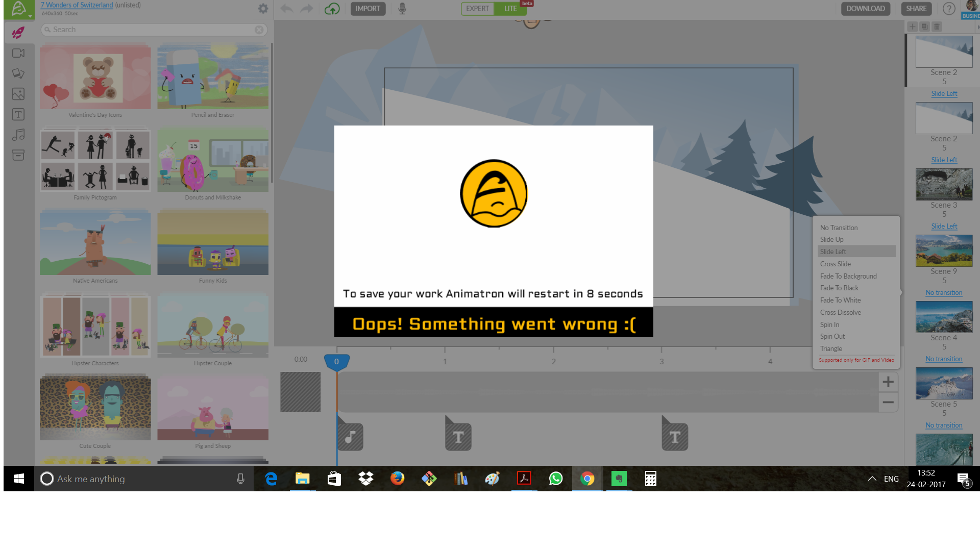980x551 pixels.
Task: Save project to cloud icon
Action: [x=332, y=9]
